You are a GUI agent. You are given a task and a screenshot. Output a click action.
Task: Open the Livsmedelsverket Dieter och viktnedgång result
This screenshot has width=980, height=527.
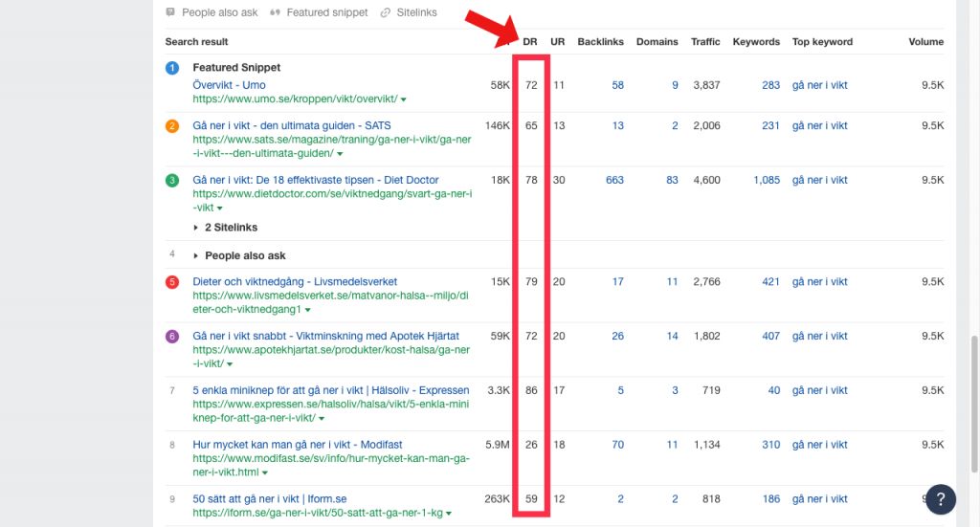(x=295, y=281)
